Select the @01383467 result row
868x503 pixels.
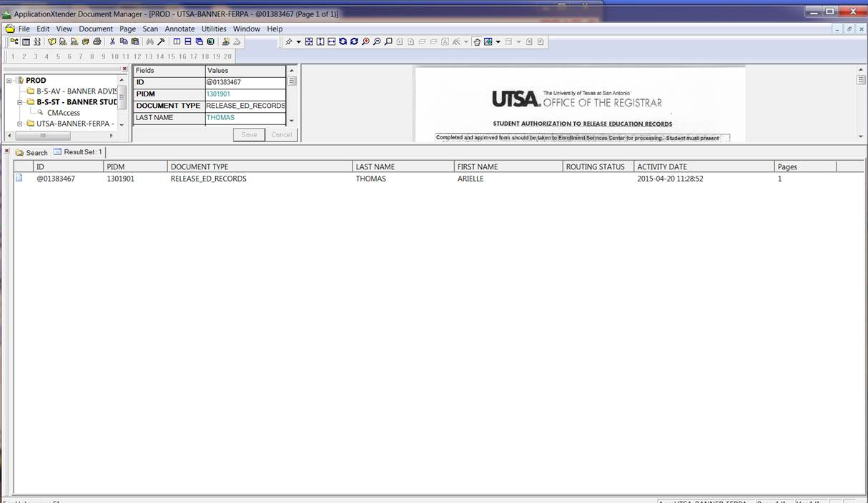click(x=56, y=179)
